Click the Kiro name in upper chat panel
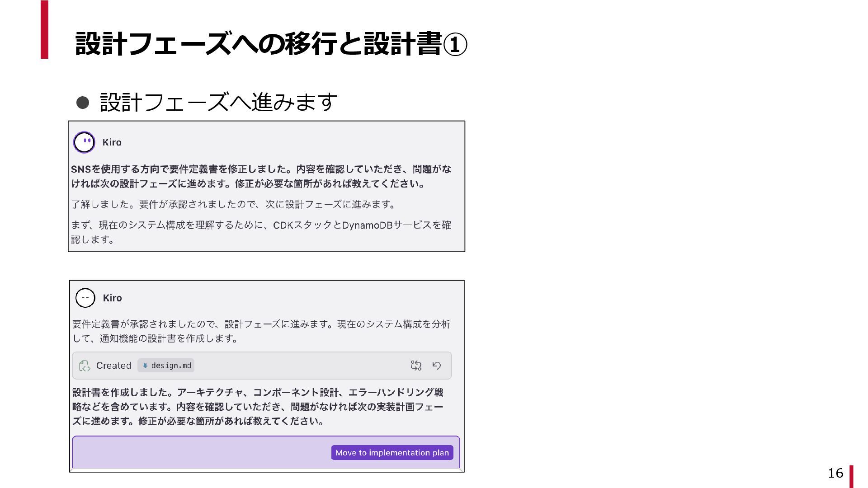 (x=112, y=142)
